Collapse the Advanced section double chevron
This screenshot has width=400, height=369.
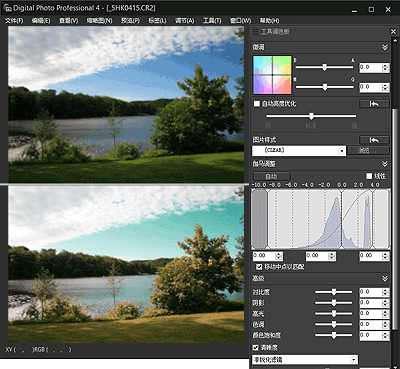tap(385, 278)
